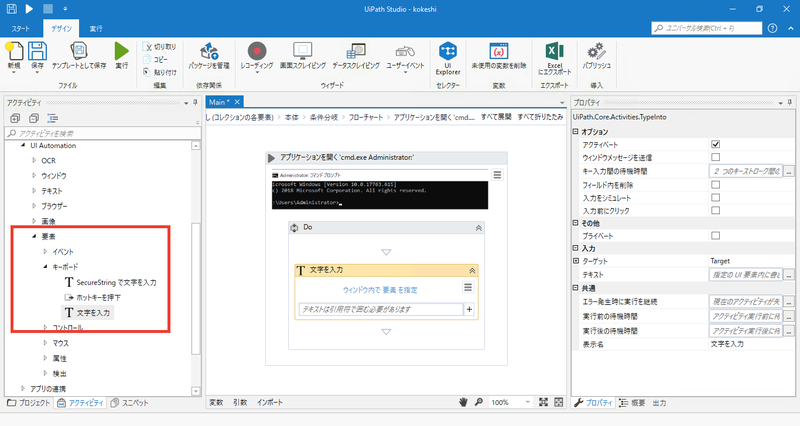The image size is (800, 426).
Task: Start レコーディング (Recording) wizard
Action: (x=257, y=56)
